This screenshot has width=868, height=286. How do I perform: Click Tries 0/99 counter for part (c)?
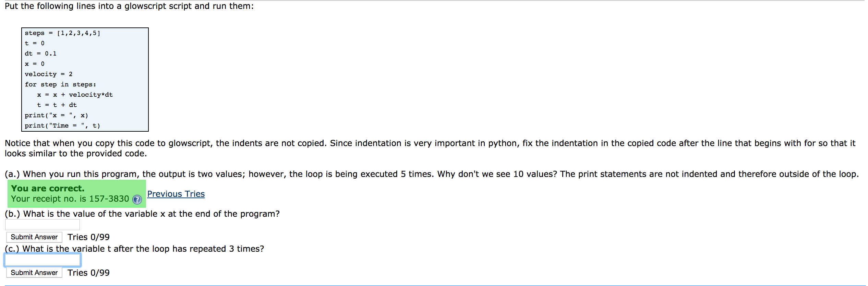pos(88,273)
